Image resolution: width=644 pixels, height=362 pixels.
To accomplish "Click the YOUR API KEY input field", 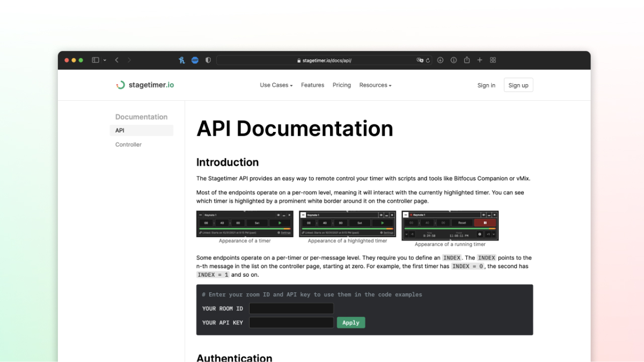I will coord(291,323).
